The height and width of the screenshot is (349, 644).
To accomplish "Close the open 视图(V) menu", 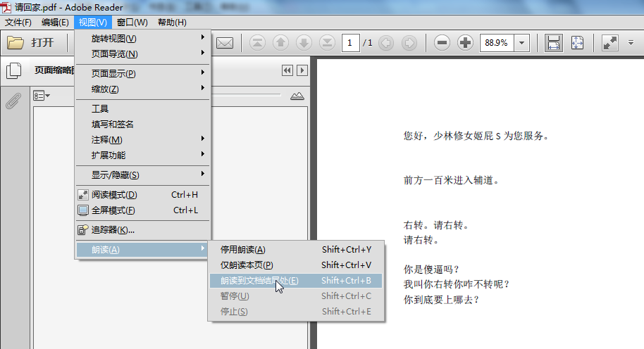I will point(93,23).
